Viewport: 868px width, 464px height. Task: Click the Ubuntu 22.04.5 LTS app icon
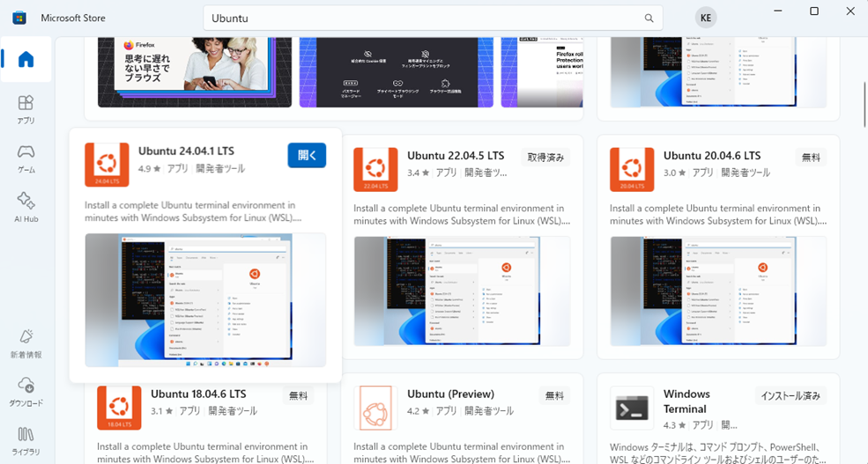pos(376,169)
